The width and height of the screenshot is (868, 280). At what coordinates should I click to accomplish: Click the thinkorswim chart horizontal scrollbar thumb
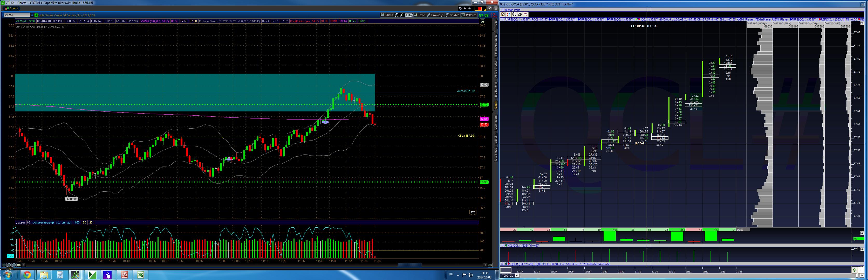(409, 265)
